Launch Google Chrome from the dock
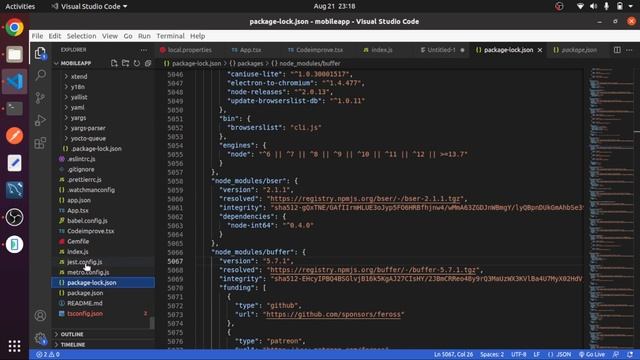 (x=14, y=27)
